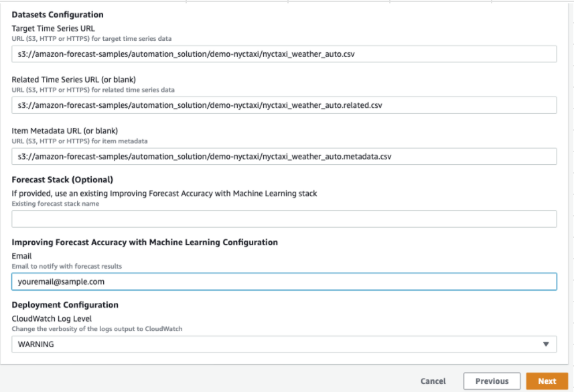Click Previous to return to the prior step

pyautogui.click(x=492, y=381)
